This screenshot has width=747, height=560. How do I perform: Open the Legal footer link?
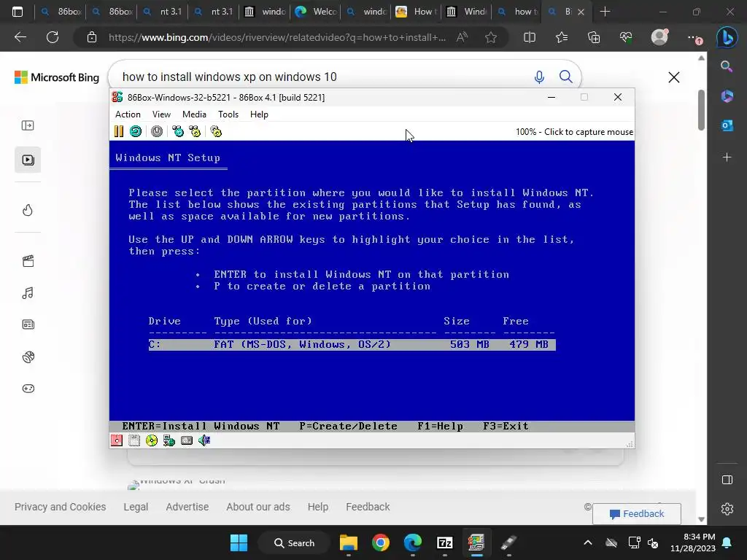point(136,507)
